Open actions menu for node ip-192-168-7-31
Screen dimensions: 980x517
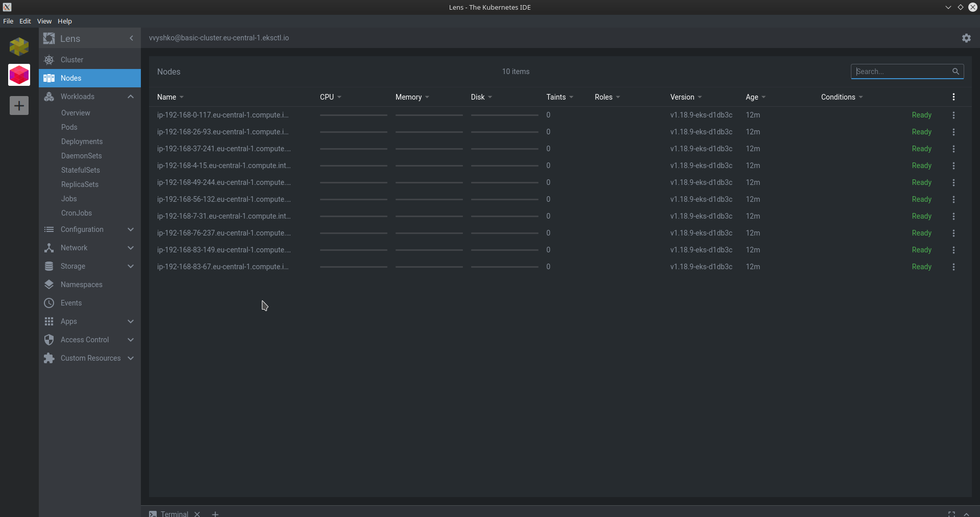click(x=953, y=216)
